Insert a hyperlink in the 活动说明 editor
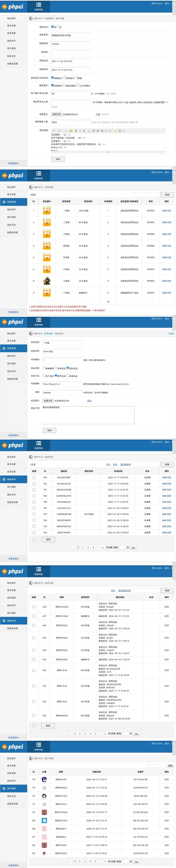The image size is (176, 868). [124, 131]
